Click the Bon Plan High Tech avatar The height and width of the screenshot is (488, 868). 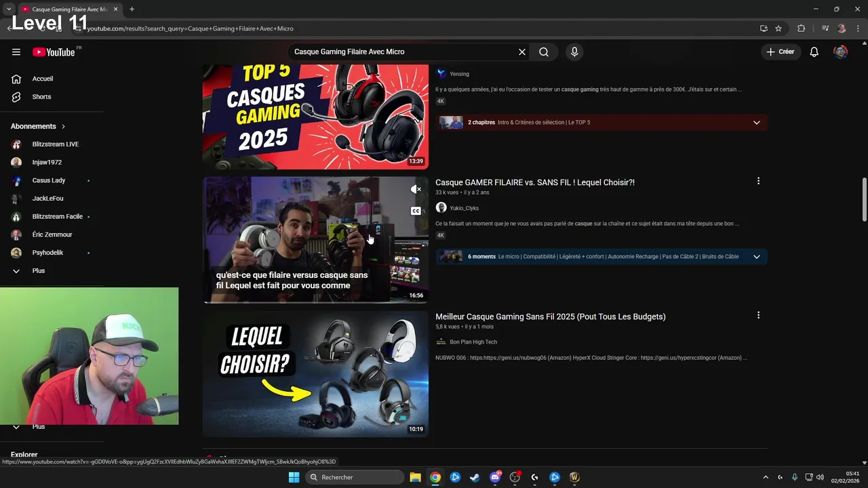[x=441, y=342]
